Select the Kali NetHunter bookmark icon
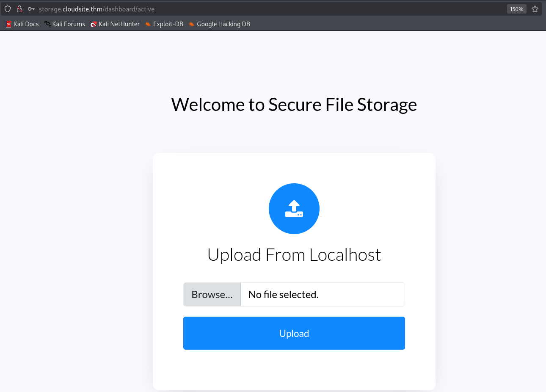The image size is (546, 392). pyautogui.click(x=93, y=24)
